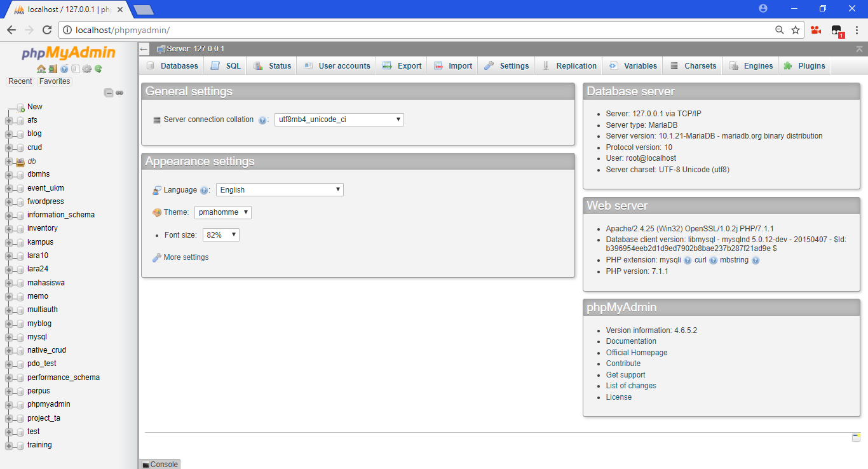Change the Font size percentage selector

220,234
